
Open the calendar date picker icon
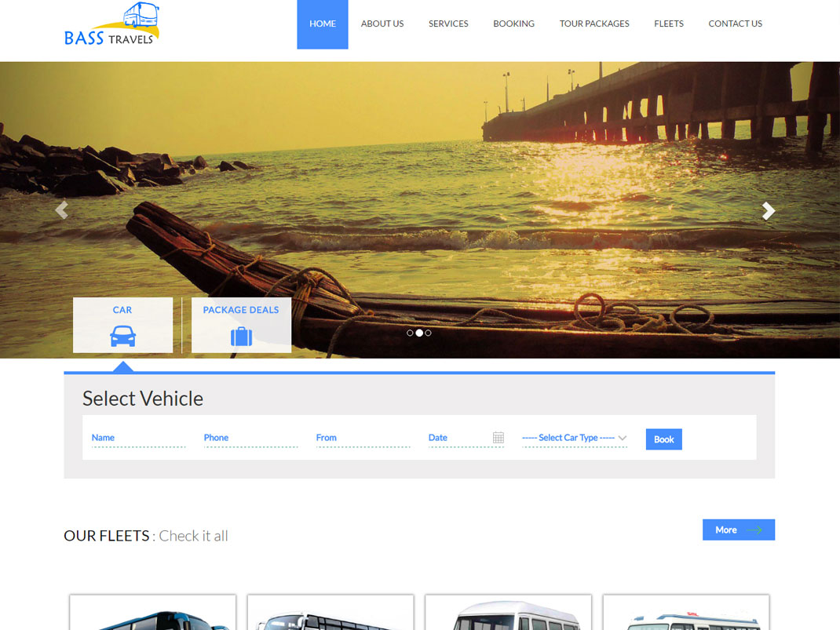click(x=499, y=438)
